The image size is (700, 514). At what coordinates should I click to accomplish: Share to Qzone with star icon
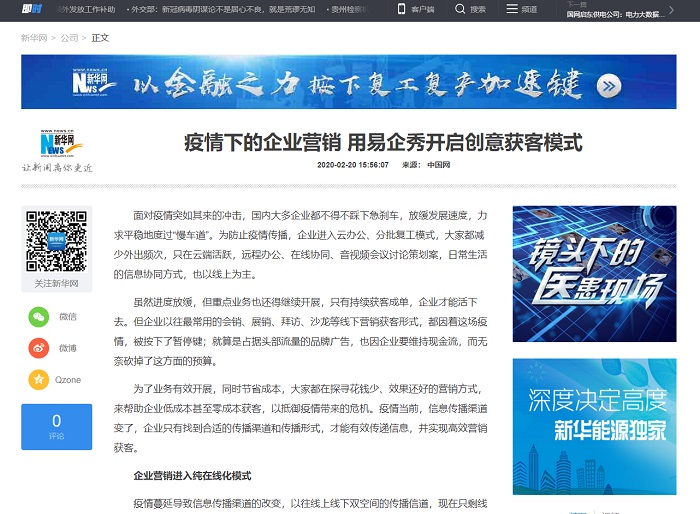(x=38, y=380)
